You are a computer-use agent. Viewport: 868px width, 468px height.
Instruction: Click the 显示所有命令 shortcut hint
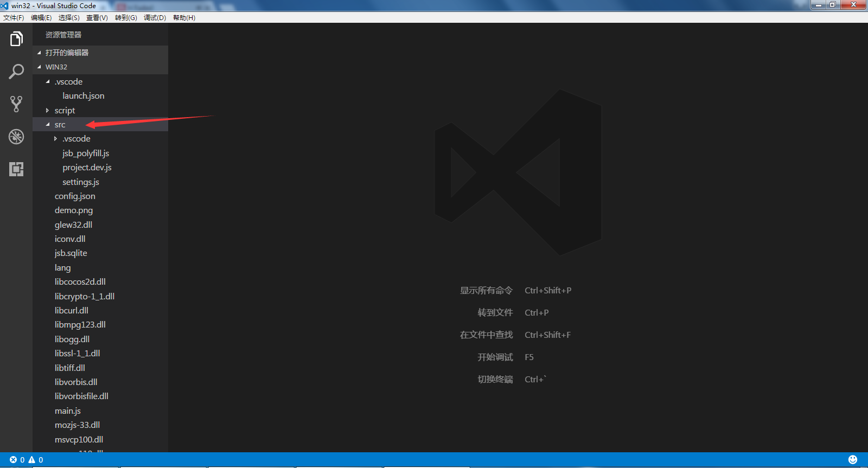click(486, 291)
